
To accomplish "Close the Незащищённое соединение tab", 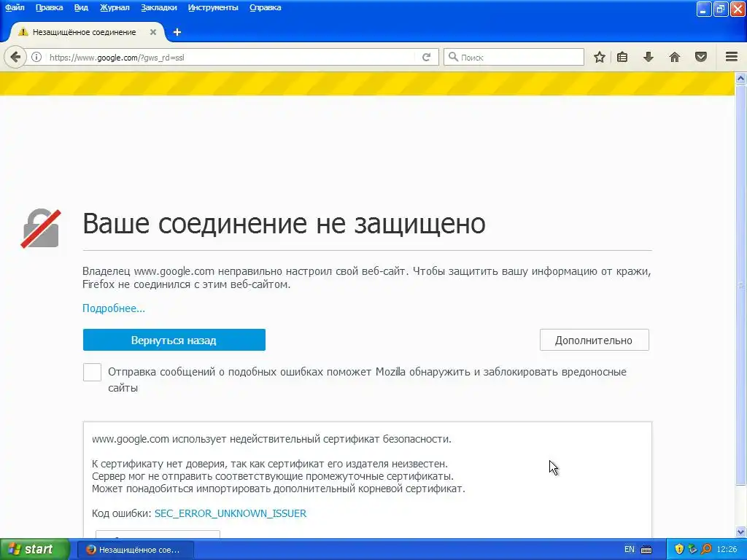I will point(153,32).
